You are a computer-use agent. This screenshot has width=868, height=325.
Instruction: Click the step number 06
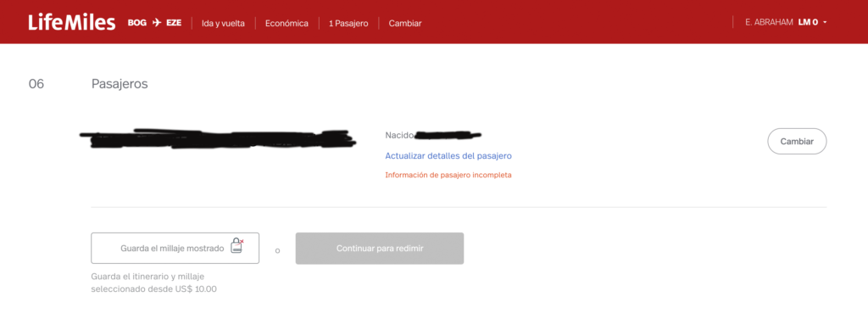click(36, 84)
